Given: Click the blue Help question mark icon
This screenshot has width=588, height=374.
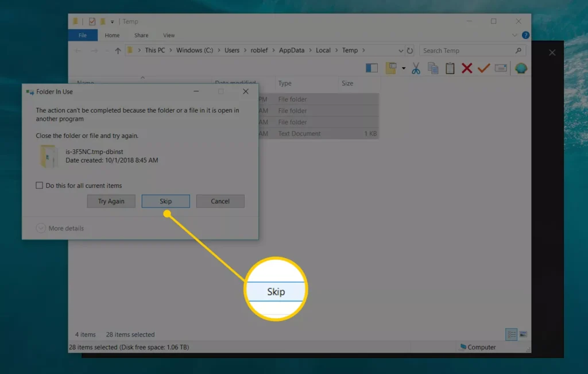Looking at the screenshot, I should click(526, 36).
